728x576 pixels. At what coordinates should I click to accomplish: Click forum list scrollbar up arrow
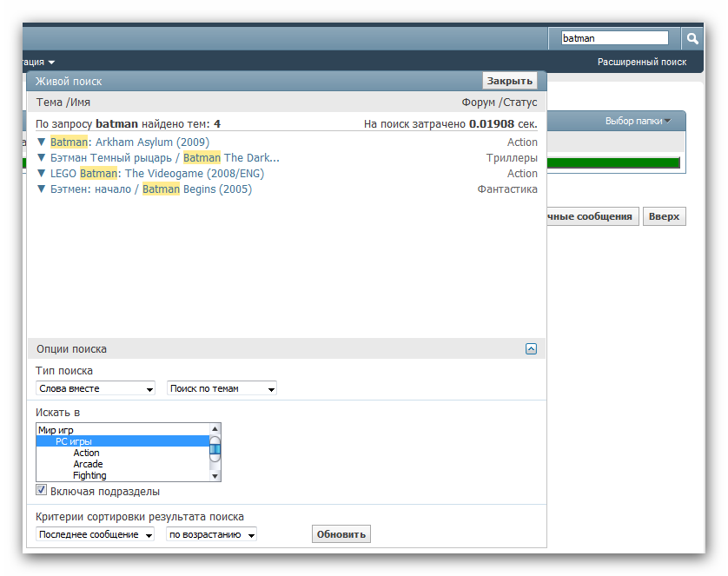215,429
